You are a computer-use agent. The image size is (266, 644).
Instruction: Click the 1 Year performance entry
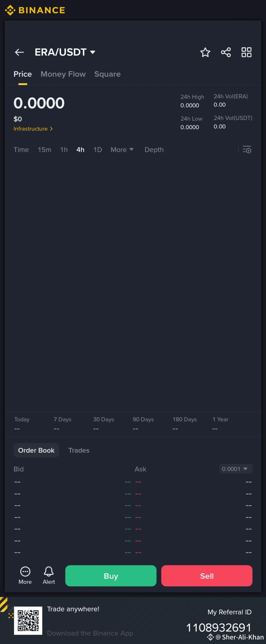tap(220, 424)
